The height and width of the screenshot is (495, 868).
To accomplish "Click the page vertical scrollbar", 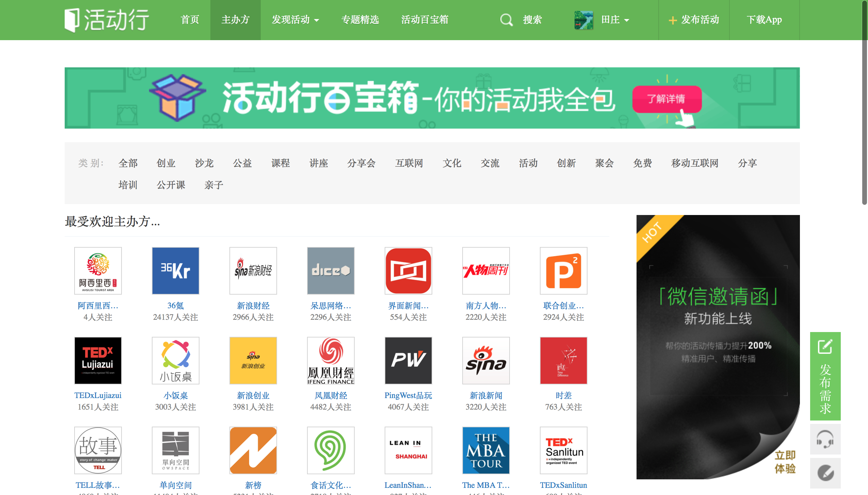I will tap(865, 102).
